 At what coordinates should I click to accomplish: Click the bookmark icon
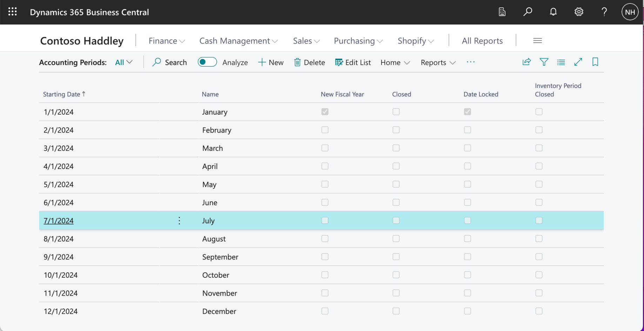coord(595,62)
